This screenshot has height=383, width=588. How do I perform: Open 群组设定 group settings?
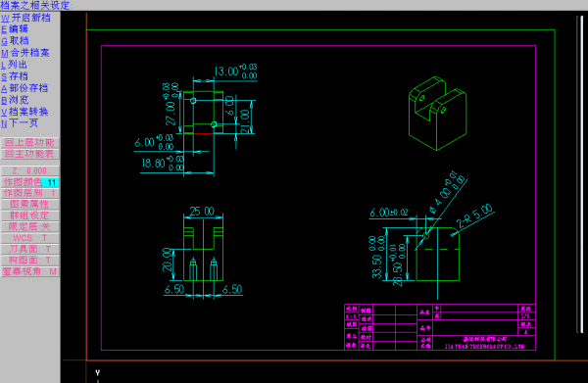coord(30,215)
